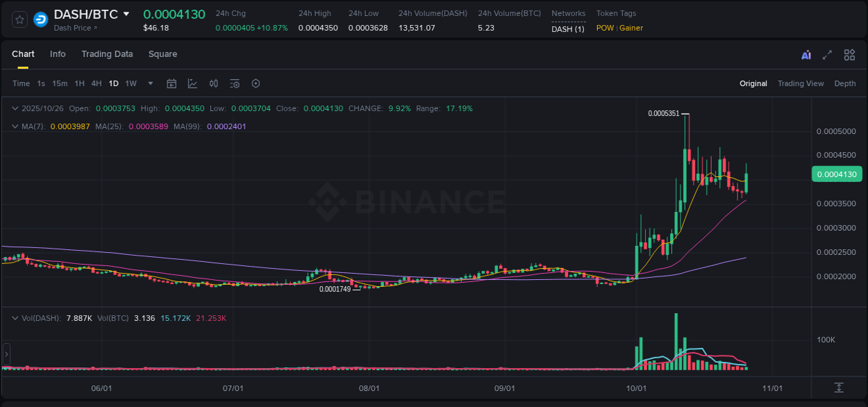Toggle the favorite star for DASH/BTC
868x407 pixels.
click(19, 19)
